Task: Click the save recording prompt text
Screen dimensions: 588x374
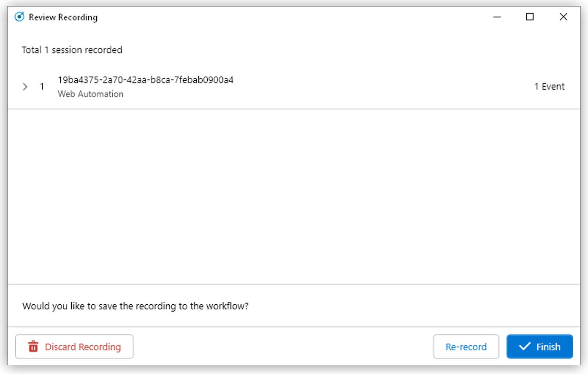Action: (x=136, y=306)
